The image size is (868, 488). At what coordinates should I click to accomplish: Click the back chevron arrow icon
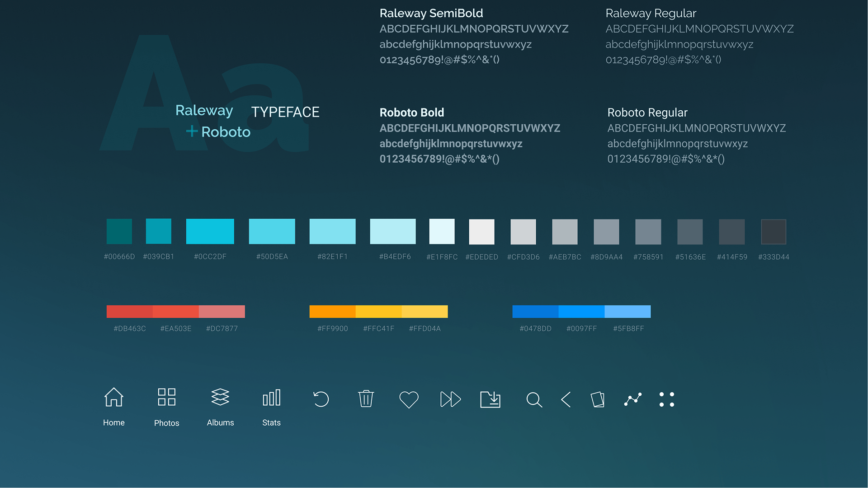coord(566,399)
